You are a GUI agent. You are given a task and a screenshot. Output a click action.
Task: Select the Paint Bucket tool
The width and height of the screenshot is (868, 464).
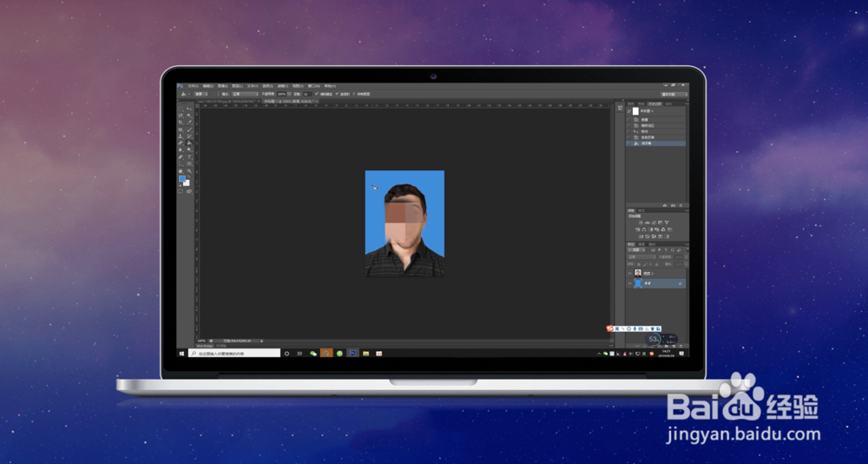click(x=188, y=143)
